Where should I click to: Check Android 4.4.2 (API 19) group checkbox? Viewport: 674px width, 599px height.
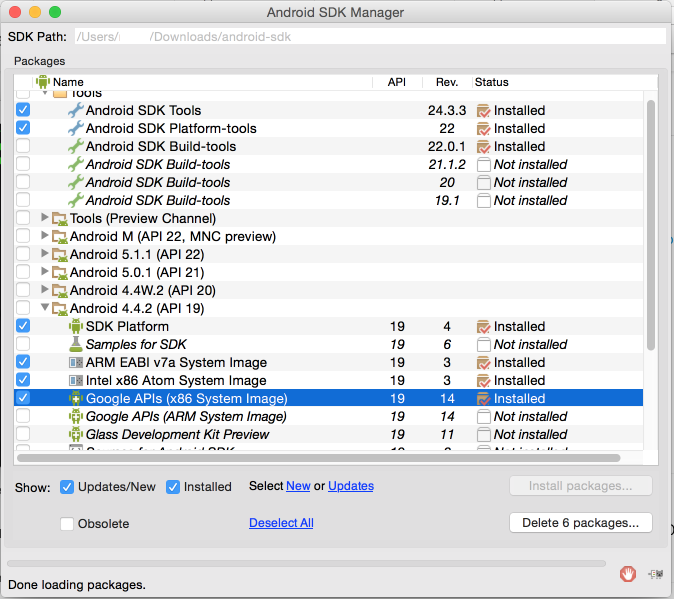point(23,308)
